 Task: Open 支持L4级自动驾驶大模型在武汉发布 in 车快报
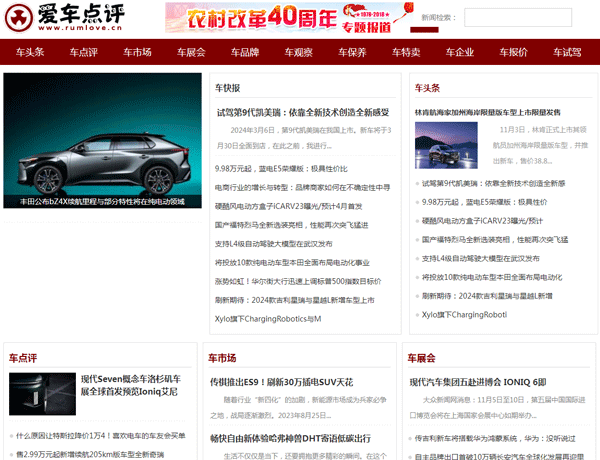274,244
